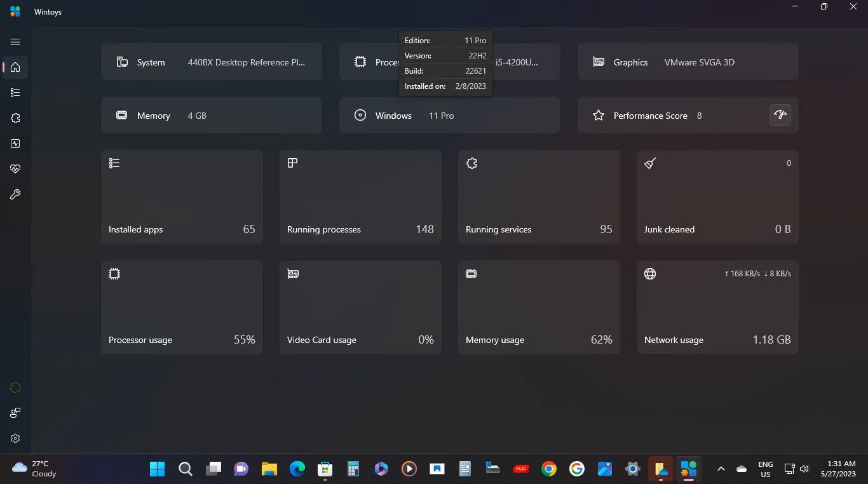Screen dimensions: 868x484
Task: Click the Graphics card icon
Action: pyautogui.click(x=598, y=62)
